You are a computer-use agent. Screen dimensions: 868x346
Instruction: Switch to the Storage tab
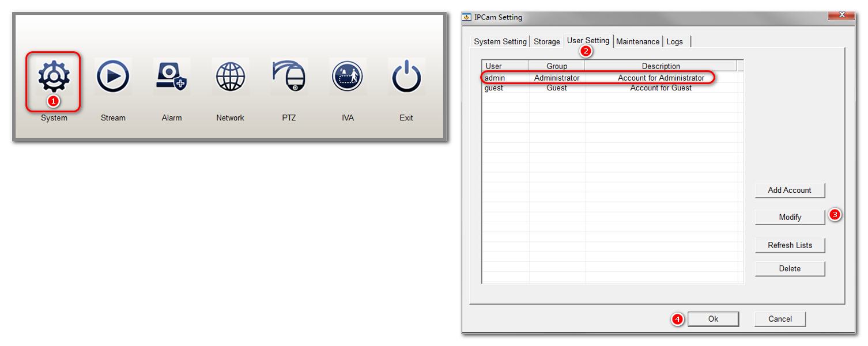point(546,41)
